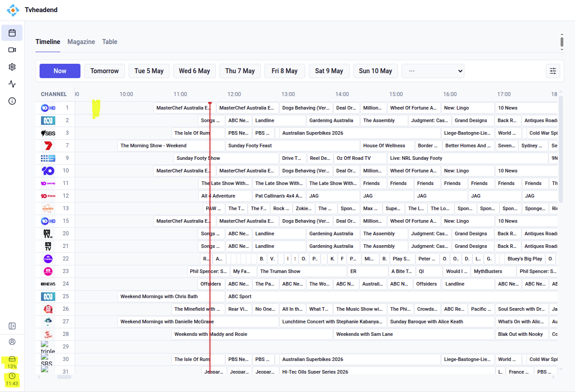Open the EPG calendar sidebar icon
The image size is (575, 392).
(12, 33)
